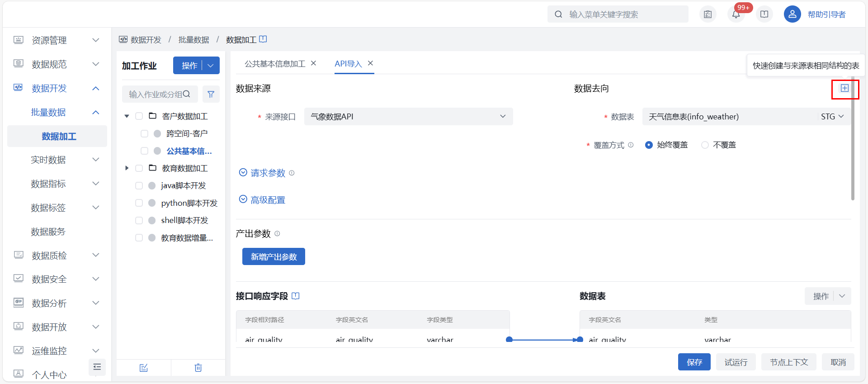The height and width of the screenshot is (384, 868).
Task: Click the 节点上下文 button
Action: pos(788,362)
